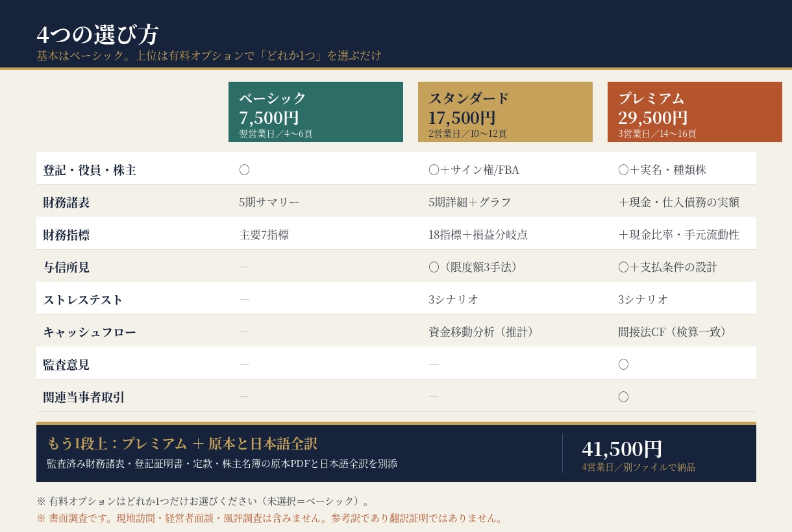Click the cell "主要7指標"
The height and width of the screenshot is (532, 792).
tap(264, 235)
